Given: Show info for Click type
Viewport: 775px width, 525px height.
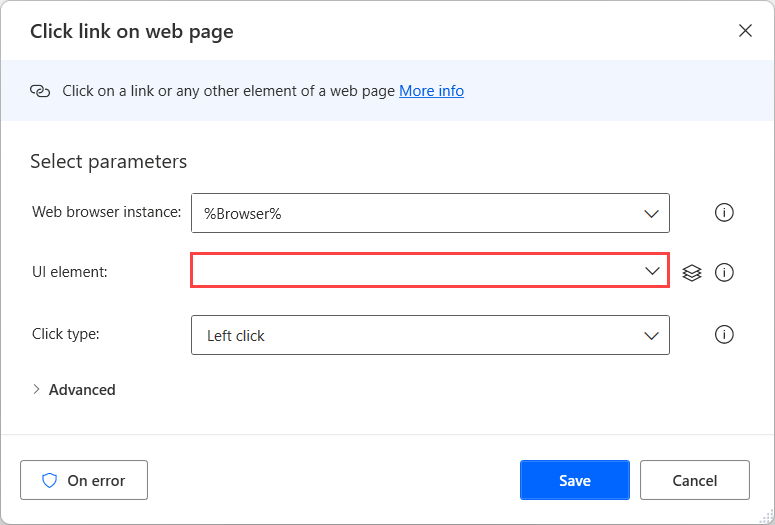Looking at the screenshot, I should (725, 335).
